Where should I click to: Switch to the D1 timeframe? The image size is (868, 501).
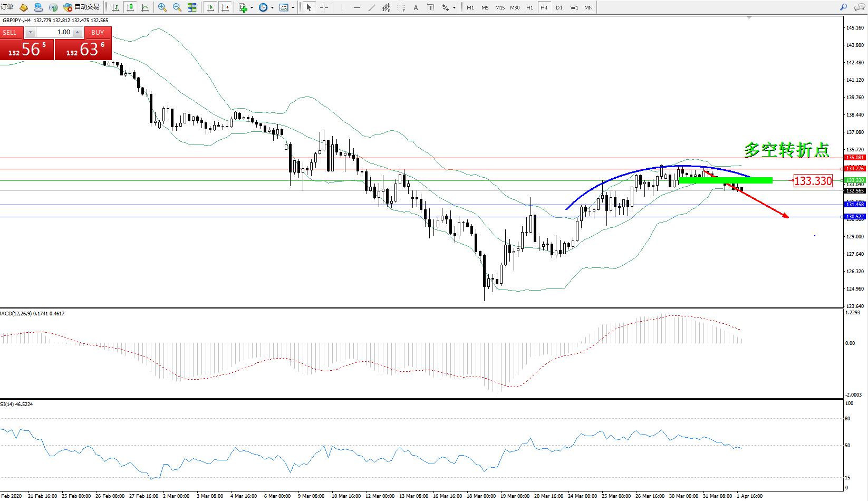559,7
